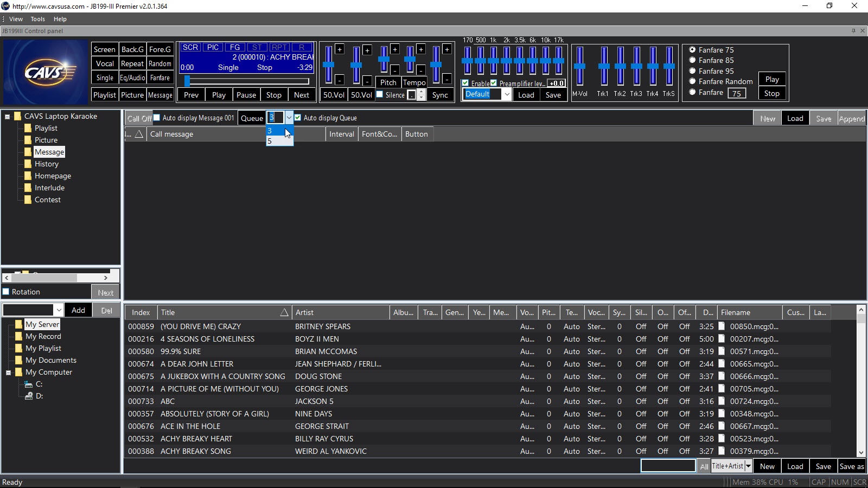868x488 pixels.
Task: Click the Eq/Audio button
Action: coord(132,78)
